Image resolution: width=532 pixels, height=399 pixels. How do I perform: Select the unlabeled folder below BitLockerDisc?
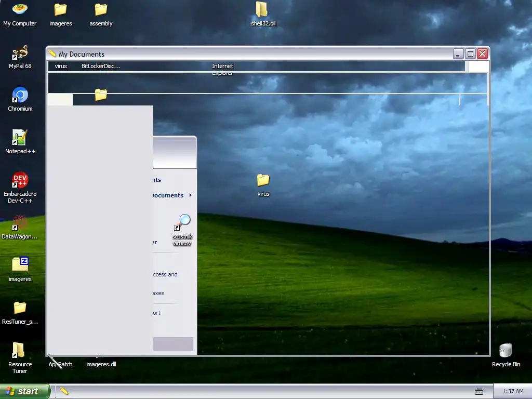point(101,95)
